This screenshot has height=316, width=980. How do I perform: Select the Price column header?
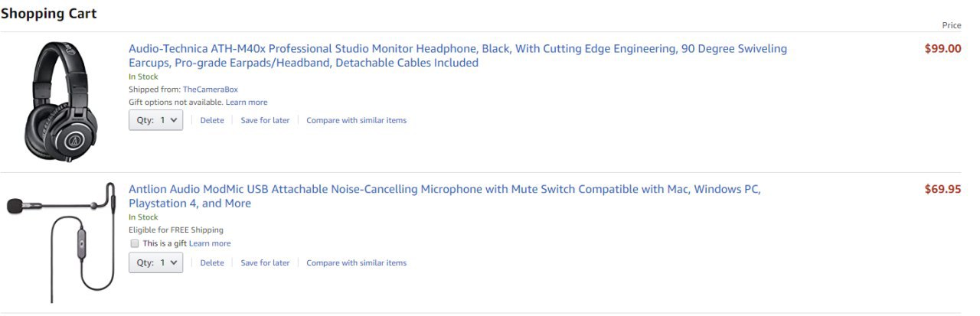coord(952,25)
